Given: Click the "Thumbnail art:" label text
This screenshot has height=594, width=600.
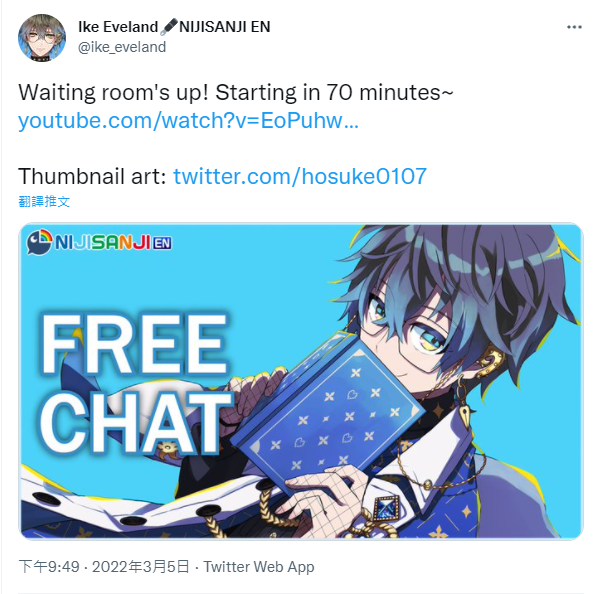Looking at the screenshot, I should coord(92,176).
